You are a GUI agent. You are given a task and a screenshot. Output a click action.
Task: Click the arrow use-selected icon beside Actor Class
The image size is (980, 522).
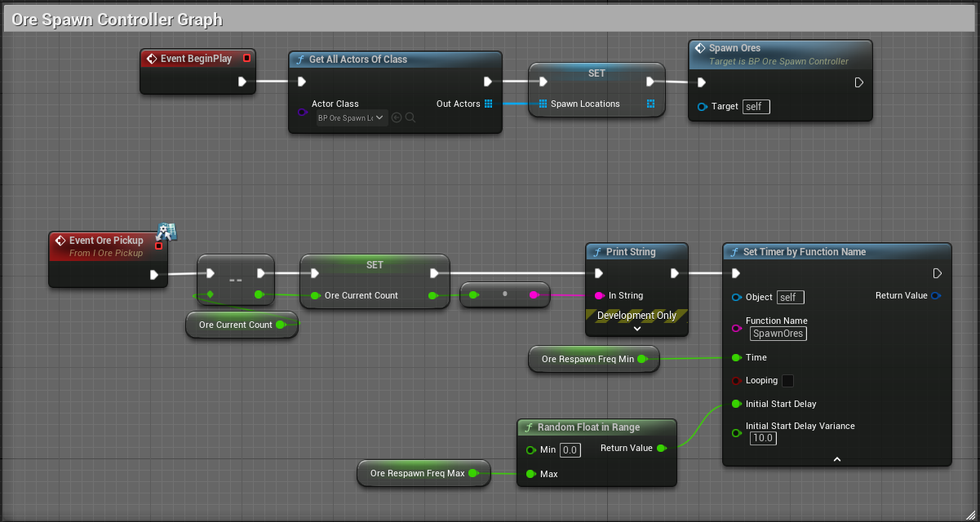(397, 117)
